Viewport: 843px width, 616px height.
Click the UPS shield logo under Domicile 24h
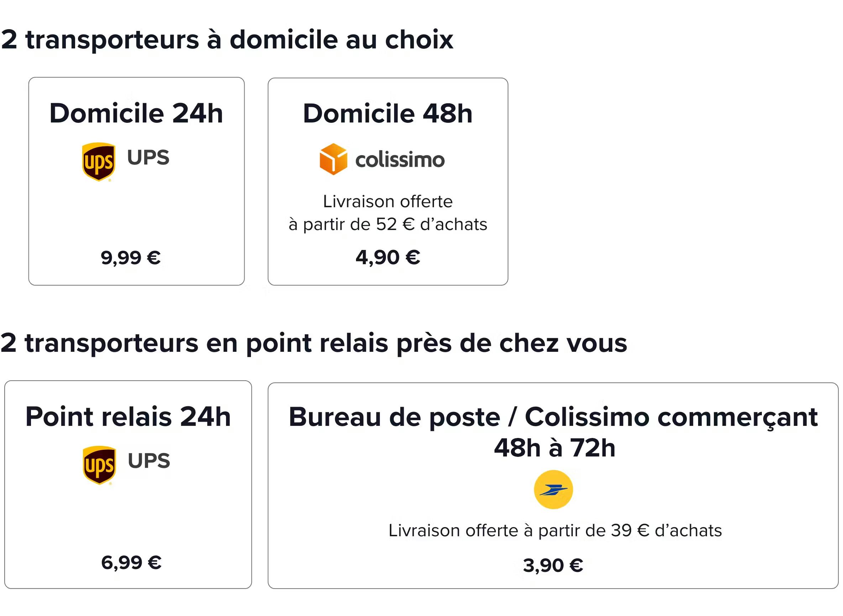point(98,162)
